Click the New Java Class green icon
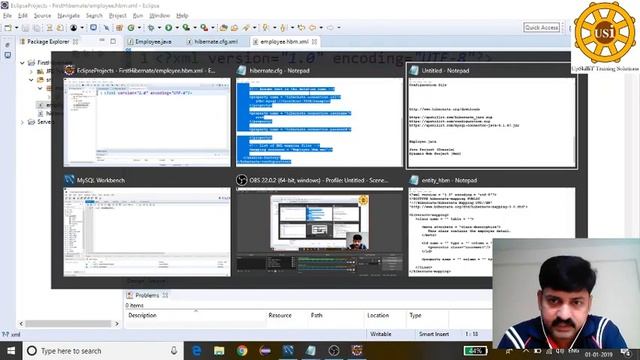This screenshot has height=360, width=640. (131, 28)
